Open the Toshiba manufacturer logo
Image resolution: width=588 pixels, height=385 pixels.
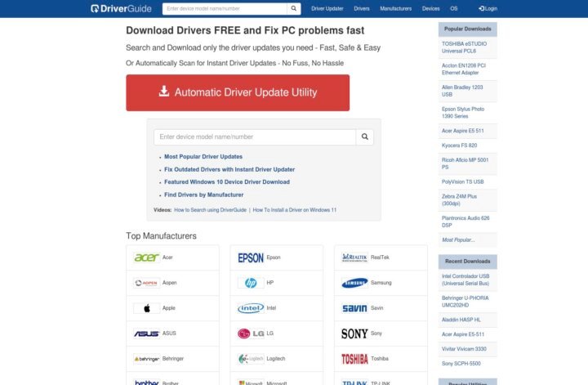[354, 359]
